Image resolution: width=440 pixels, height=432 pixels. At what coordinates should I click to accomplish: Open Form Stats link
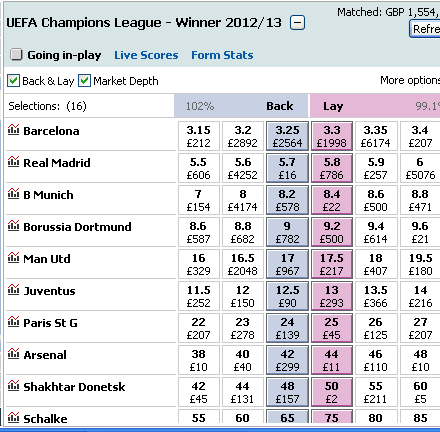222,55
